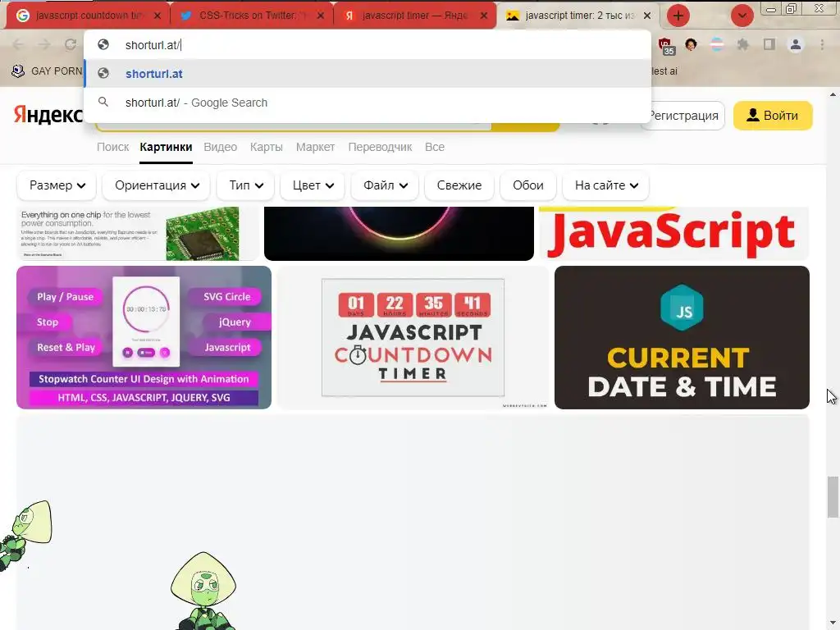Viewport: 840px width, 630px height.
Task: Open the Chrome profile avatar
Action: click(796, 44)
